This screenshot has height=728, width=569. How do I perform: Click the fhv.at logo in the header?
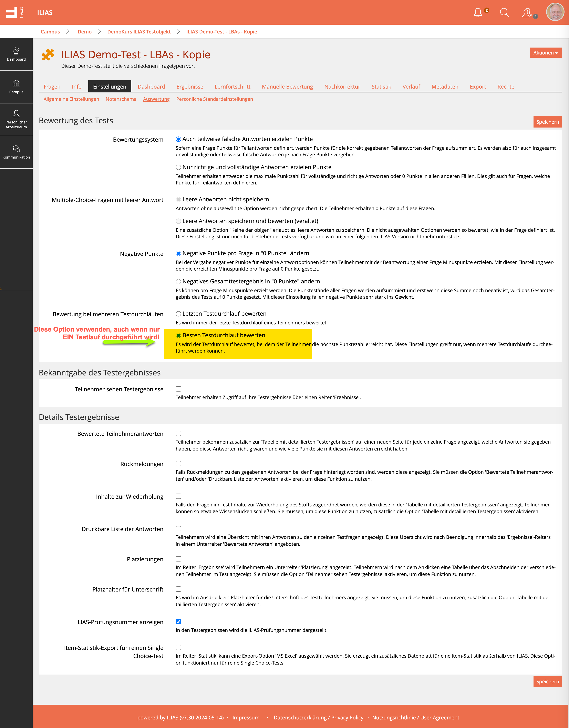tap(15, 12)
